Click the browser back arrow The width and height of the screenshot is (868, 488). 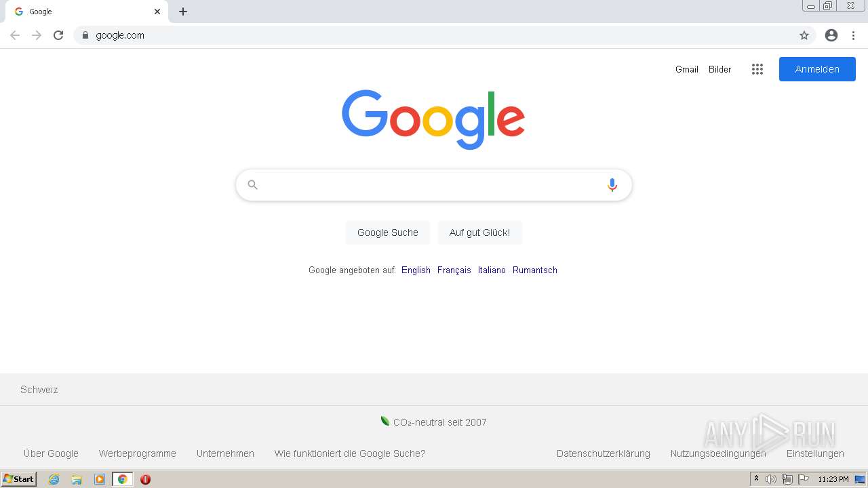pos(15,35)
